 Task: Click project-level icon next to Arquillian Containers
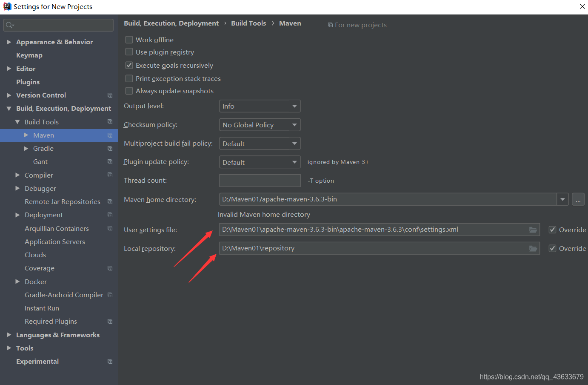pos(110,228)
